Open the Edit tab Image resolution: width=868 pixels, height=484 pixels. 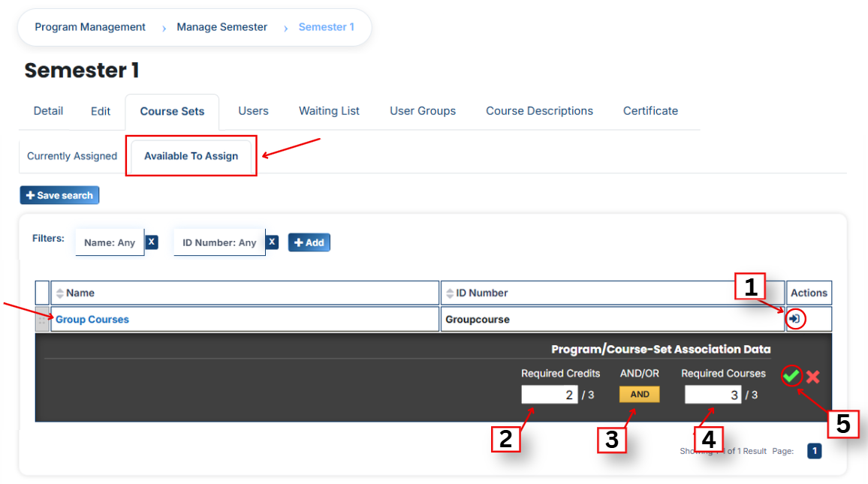tap(100, 112)
